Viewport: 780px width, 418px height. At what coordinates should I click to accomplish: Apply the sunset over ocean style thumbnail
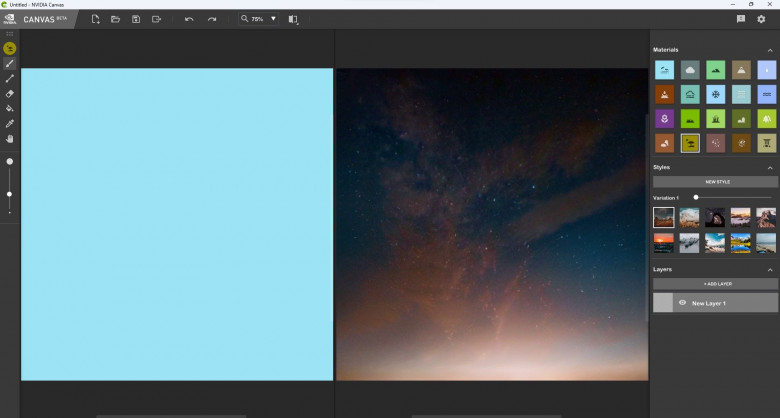664,243
